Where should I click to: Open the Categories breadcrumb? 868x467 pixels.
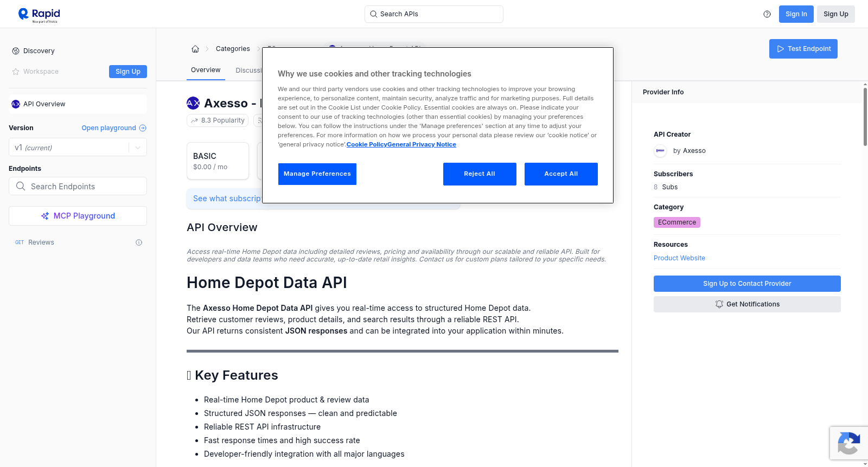click(x=233, y=49)
